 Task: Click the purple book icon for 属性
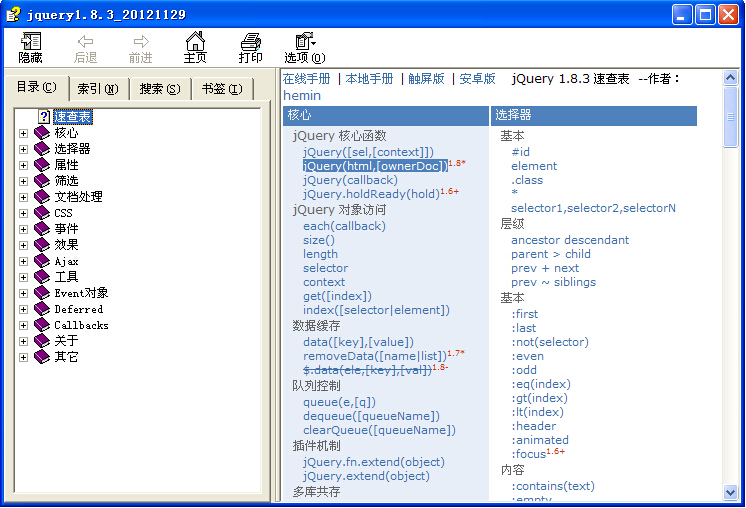pyautogui.click(x=42, y=165)
